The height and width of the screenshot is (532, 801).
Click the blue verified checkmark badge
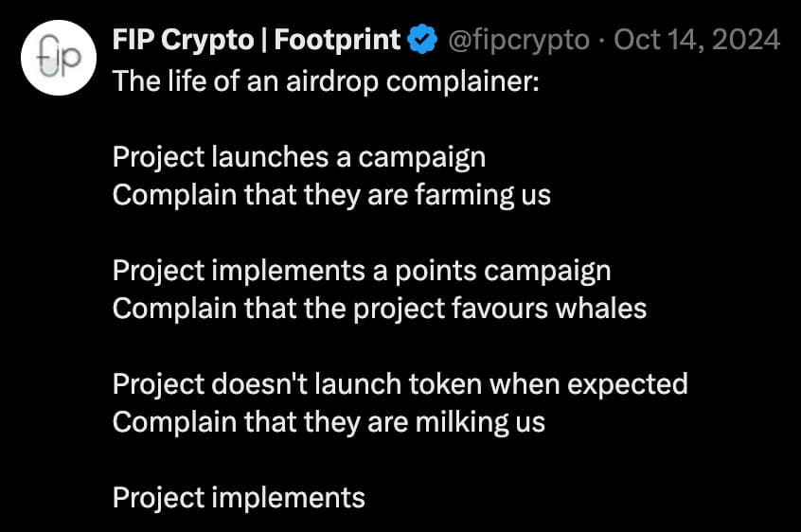click(x=422, y=40)
